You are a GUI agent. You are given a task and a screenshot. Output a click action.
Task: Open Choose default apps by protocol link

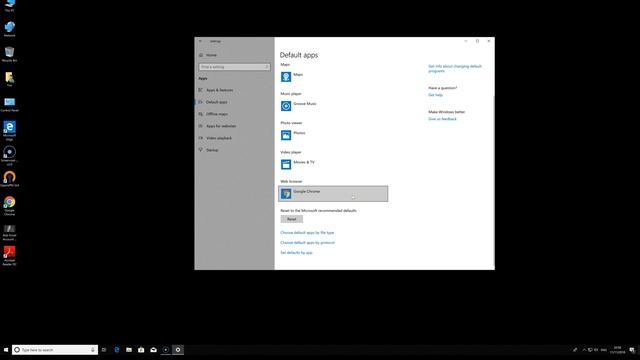click(307, 242)
